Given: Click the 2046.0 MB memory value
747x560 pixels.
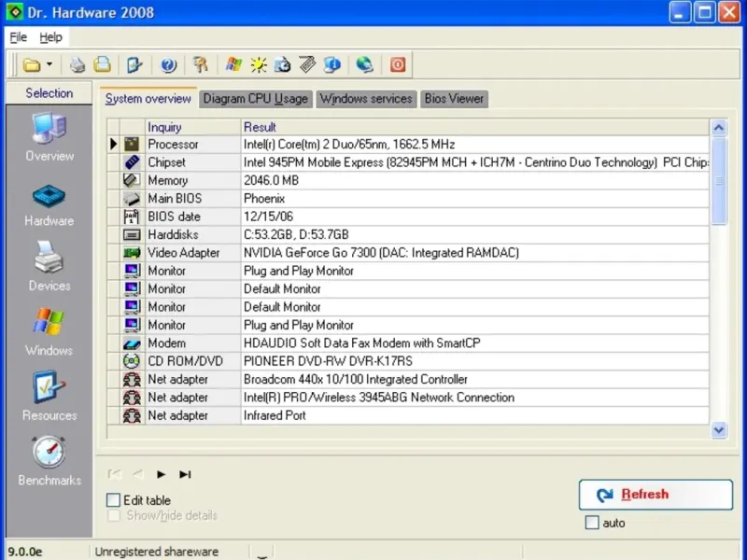Looking at the screenshot, I should coord(475,180).
